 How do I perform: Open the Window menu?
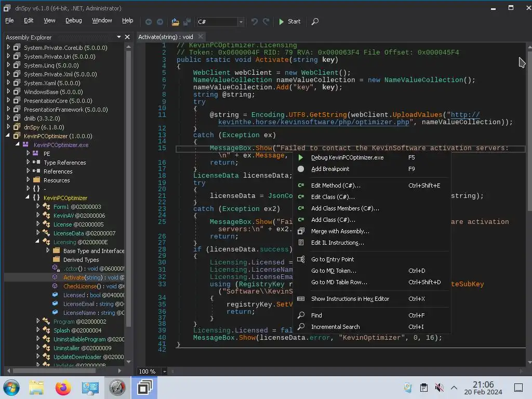[x=102, y=20]
